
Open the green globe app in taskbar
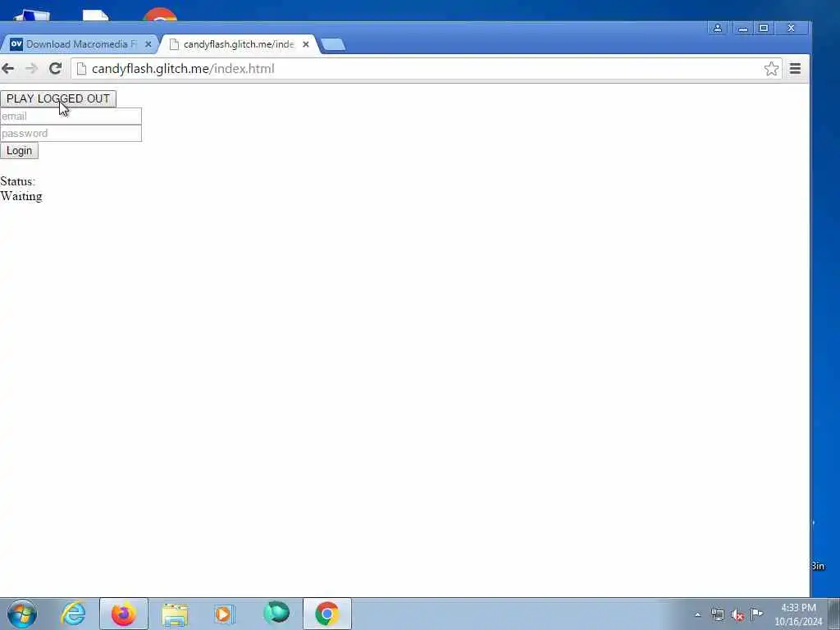pos(276,613)
